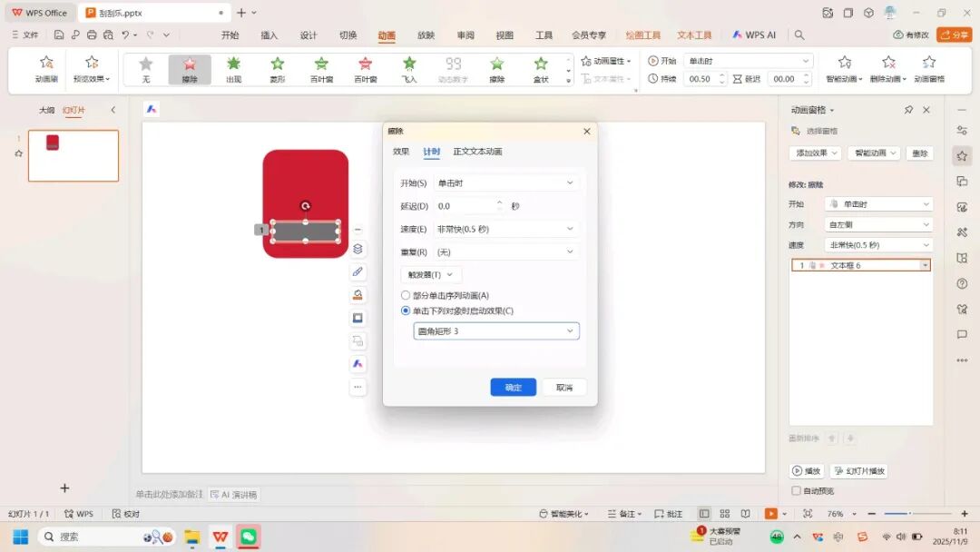Click the 确定 button to confirm
The image size is (980, 552).
pyautogui.click(x=513, y=387)
